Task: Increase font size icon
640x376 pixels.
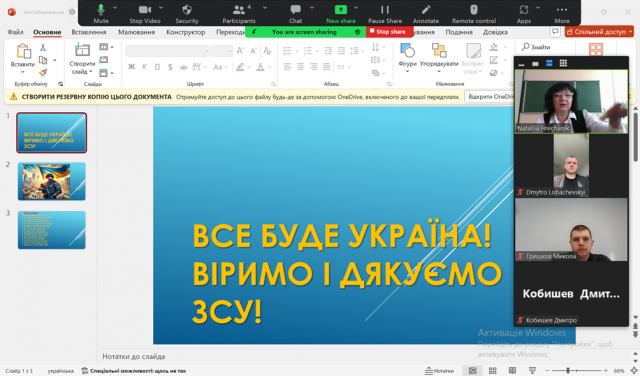Action: pos(240,51)
